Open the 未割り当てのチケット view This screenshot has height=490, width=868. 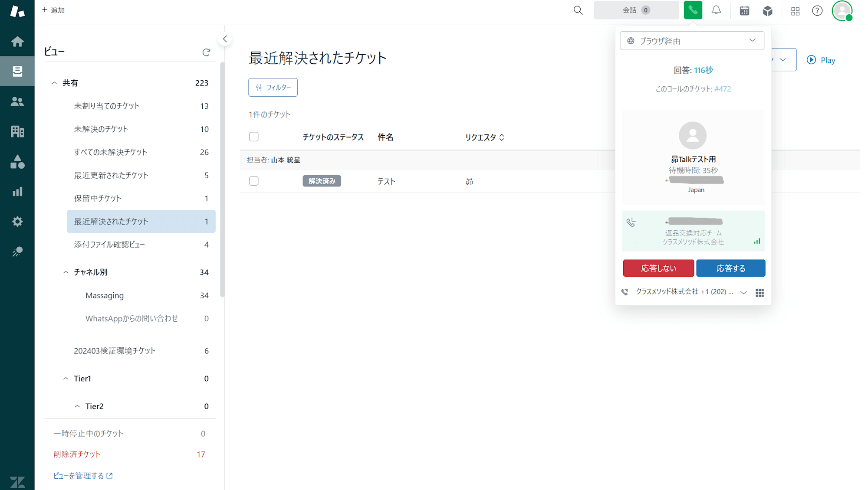[x=141, y=106]
